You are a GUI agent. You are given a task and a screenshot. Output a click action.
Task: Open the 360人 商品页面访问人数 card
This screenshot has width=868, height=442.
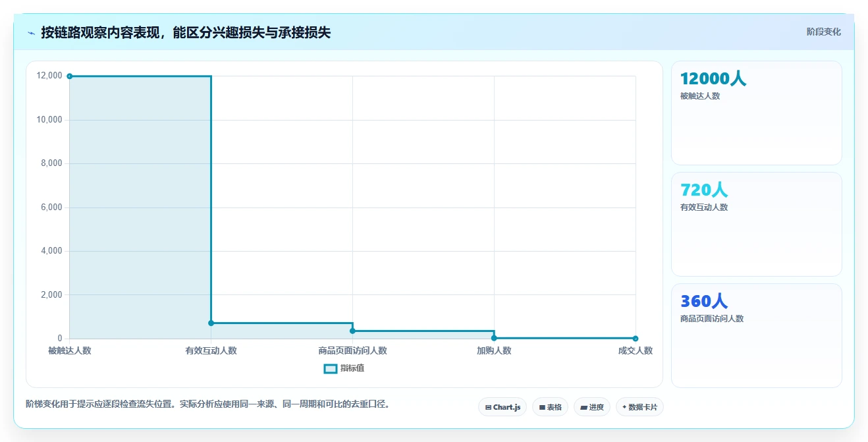click(x=757, y=335)
